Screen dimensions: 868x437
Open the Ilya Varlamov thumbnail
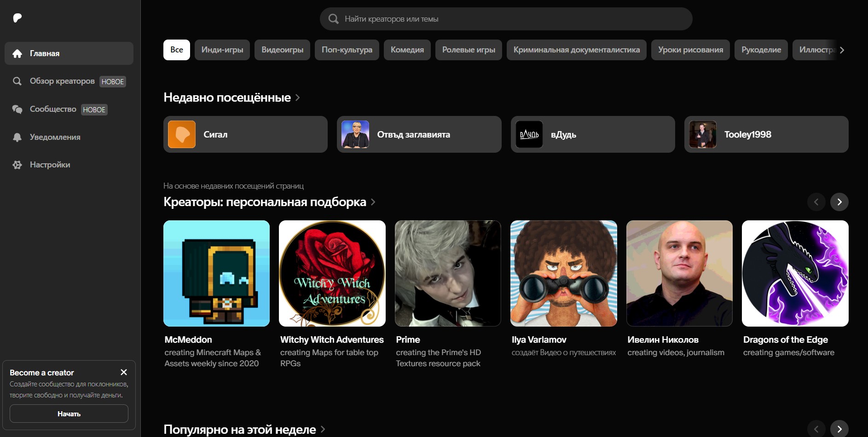click(564, 273)
